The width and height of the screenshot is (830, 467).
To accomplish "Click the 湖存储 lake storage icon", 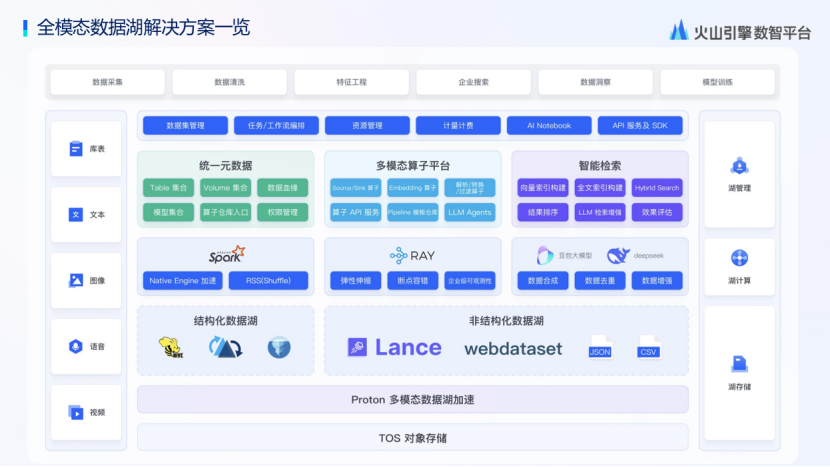I will [739, 364].
